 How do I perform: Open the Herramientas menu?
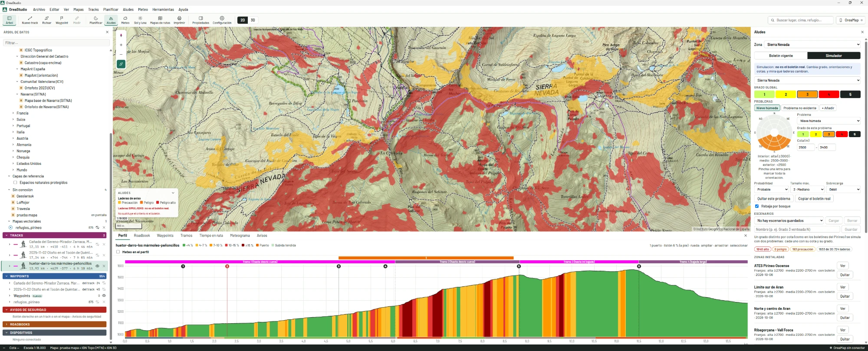click(163, 10)
